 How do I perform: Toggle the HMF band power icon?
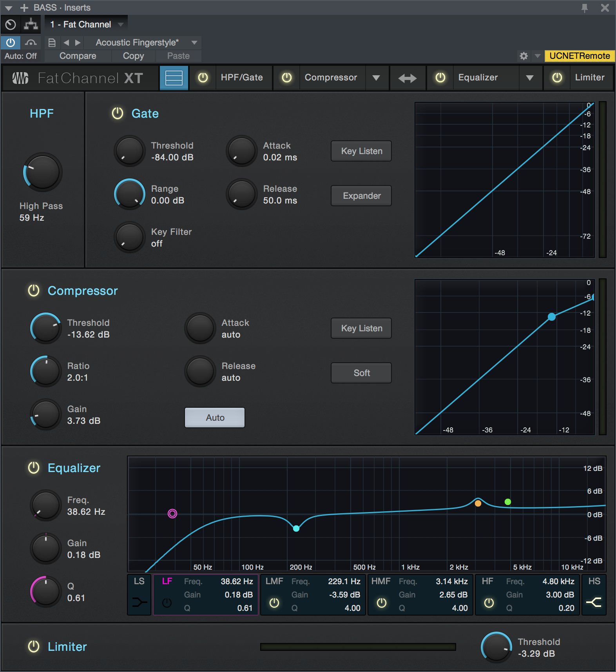382,603
